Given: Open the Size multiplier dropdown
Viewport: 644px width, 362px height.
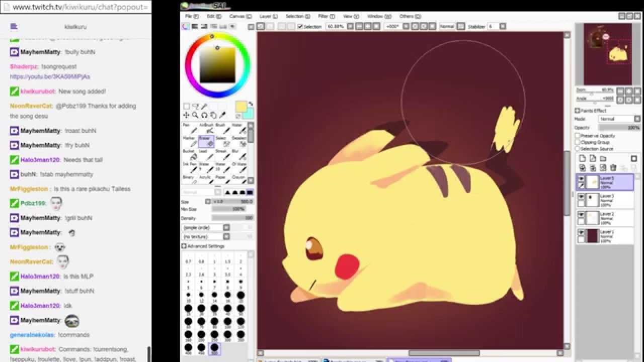Looking at the screenshot, I should point(208,202).
